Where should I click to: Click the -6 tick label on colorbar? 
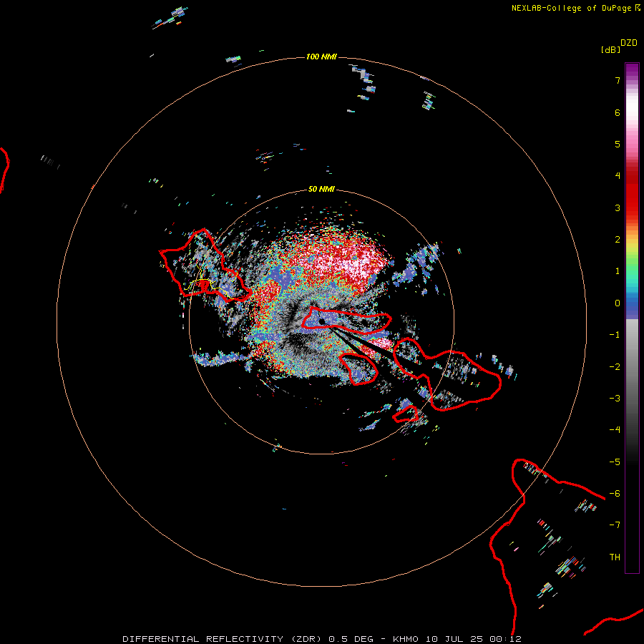(x=615, y=494)
